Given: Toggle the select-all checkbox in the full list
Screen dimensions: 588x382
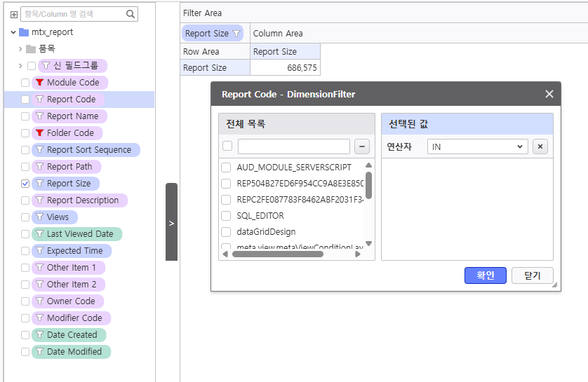Looking at the screenshot, I should coord(227,146).
